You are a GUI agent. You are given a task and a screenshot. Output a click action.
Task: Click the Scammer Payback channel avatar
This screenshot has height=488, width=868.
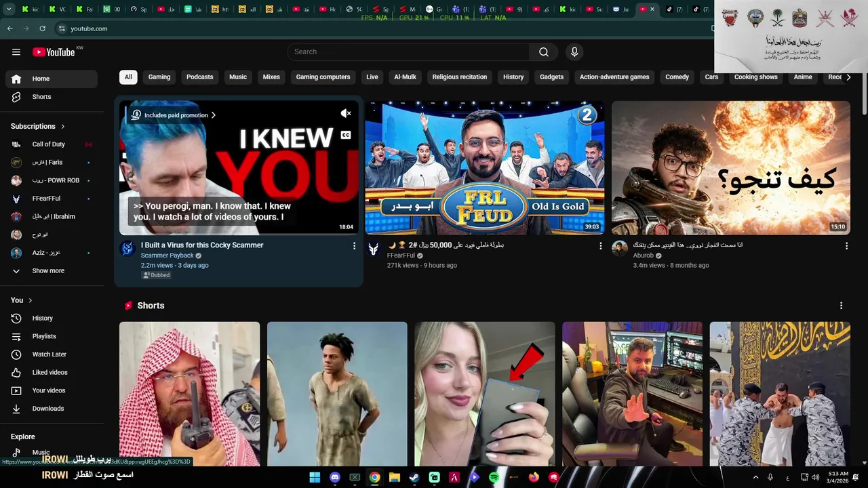[x=127, y=249]
